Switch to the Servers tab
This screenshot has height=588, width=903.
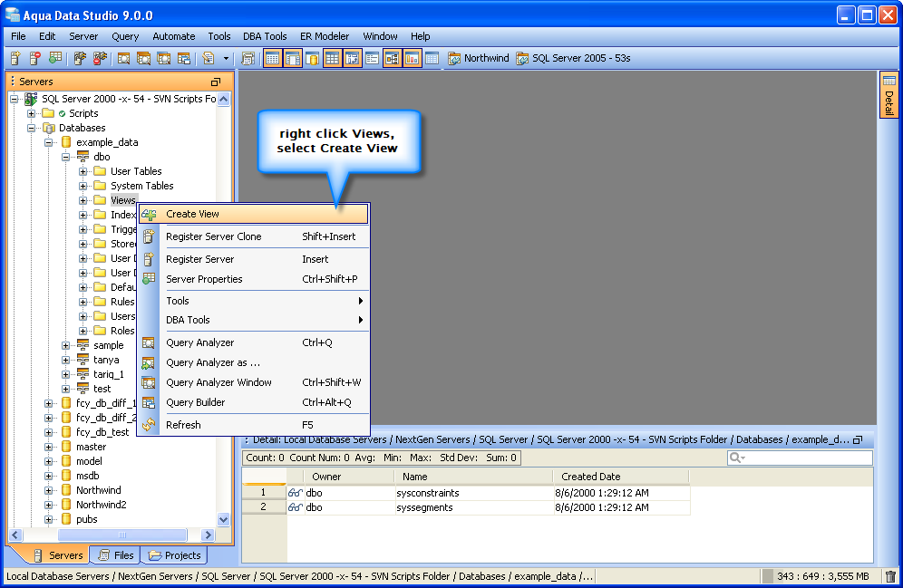pyautogui.click(x=58, y=555)
